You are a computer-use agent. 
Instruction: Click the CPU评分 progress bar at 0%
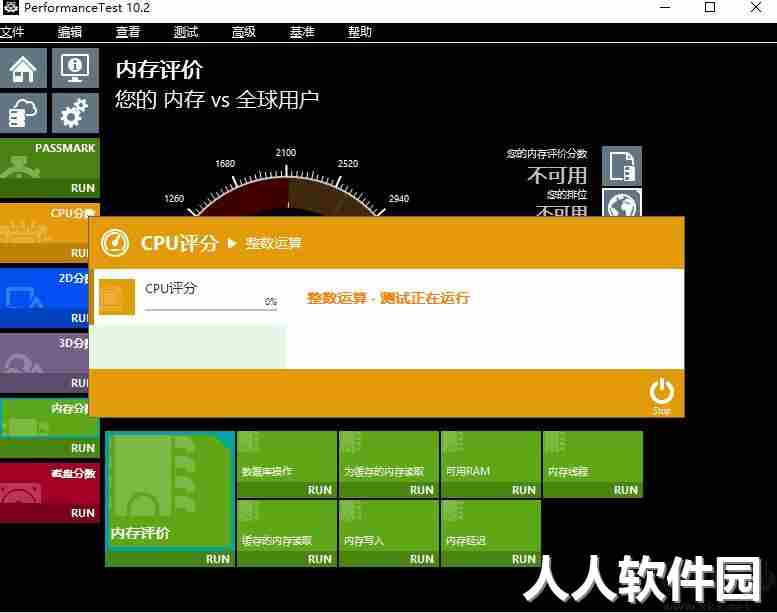pyautogui.click(x=211, y=310)
